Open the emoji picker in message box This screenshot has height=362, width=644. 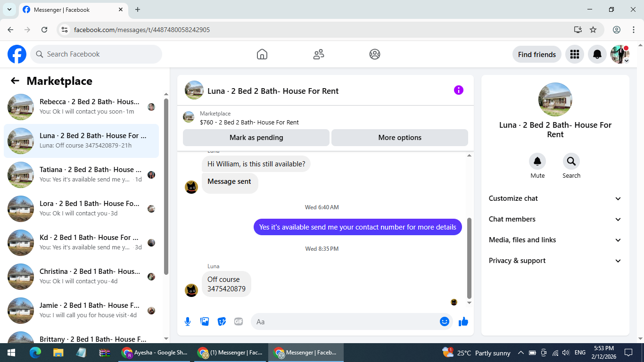tap(445, 321)
